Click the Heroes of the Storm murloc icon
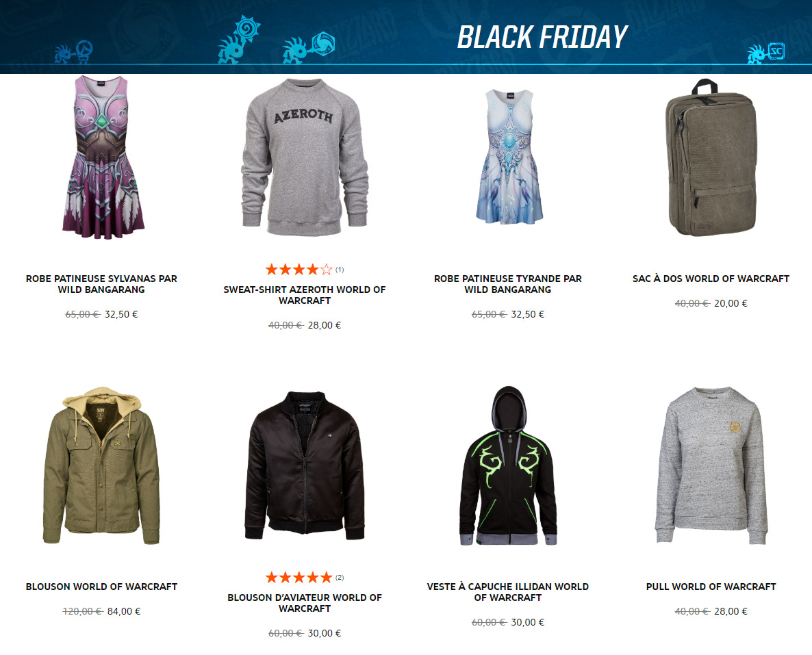The width and height of the screenshot is (812, 655). click(309, 48)
